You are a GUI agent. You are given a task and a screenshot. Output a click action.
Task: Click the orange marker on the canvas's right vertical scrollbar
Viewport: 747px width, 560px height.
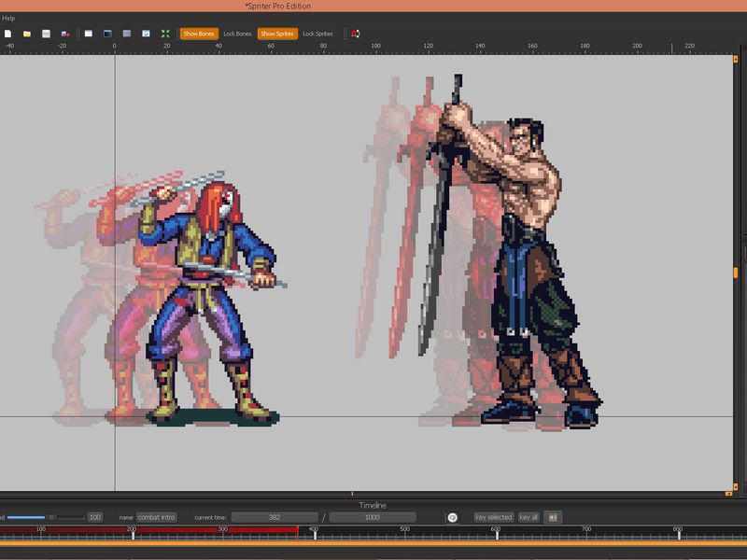[x=736, y=273]
